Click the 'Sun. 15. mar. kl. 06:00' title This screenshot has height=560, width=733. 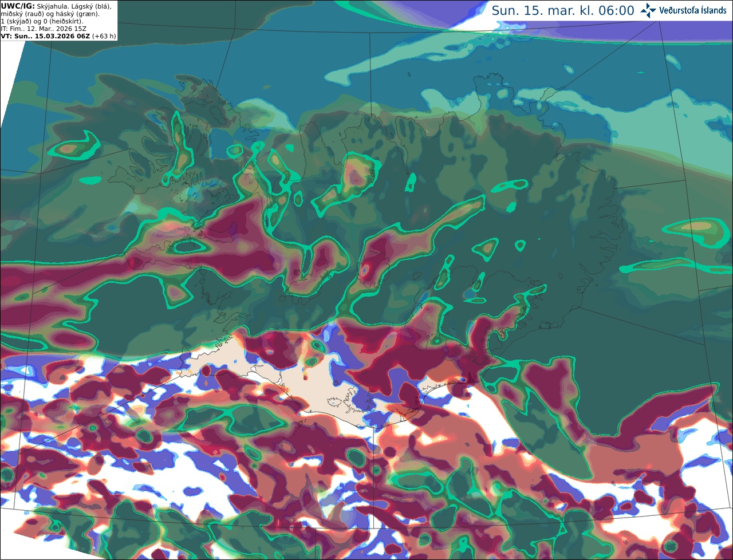click(x=563, y=11)
